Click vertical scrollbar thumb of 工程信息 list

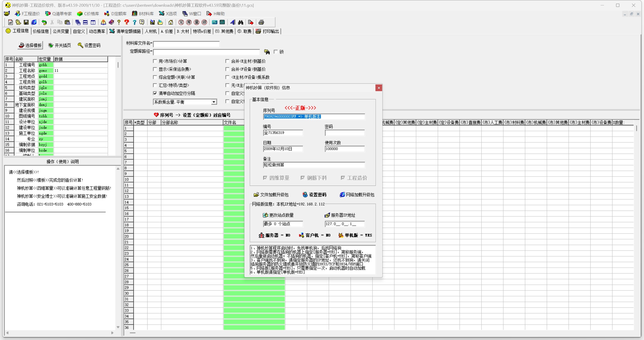[x=118, y=65]
